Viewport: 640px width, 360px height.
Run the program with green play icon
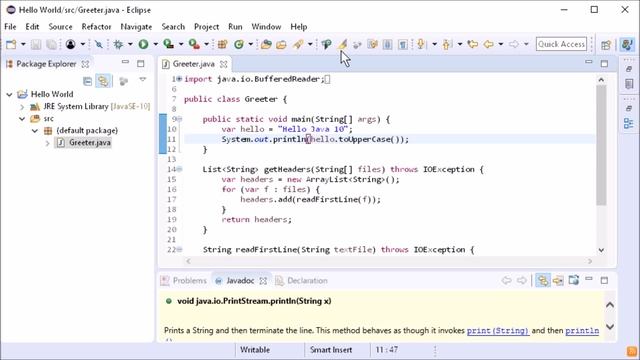click(143, 44)
